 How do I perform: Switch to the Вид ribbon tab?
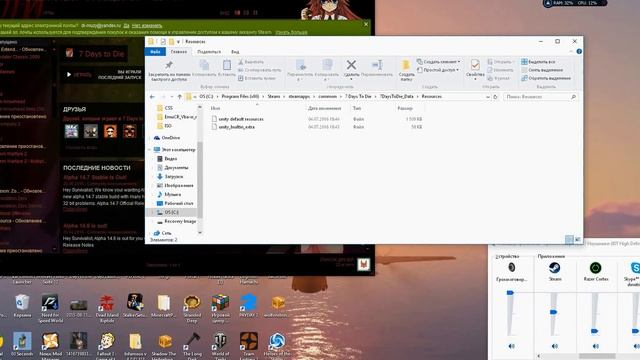[235, 52]
